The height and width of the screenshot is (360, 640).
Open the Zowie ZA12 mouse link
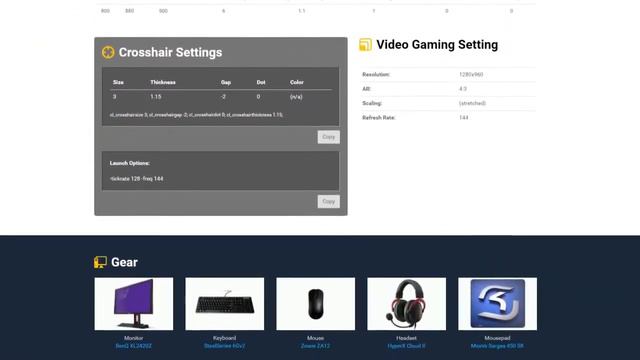coord(316,346)
